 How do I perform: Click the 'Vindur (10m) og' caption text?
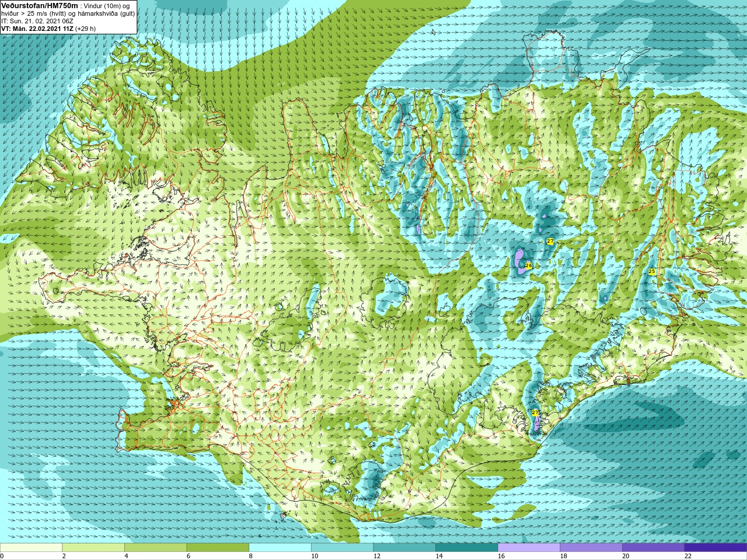(x=107, y=5)
